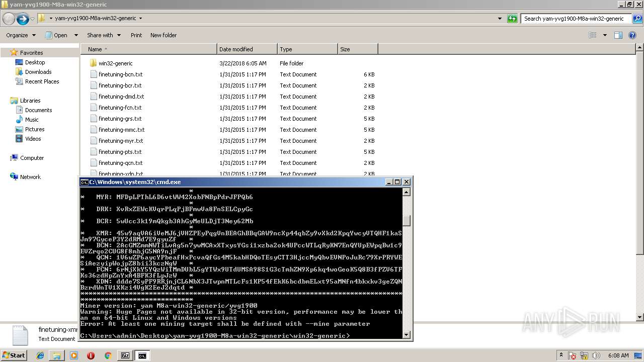Image resolution: width=644 pixels, height=362 pixels.
Task: Open the Documents library
Action: [38, 110]
